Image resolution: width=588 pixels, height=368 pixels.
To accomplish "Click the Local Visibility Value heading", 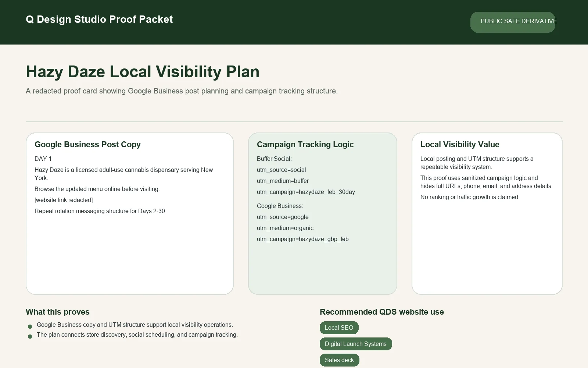I will click(460, 144).
